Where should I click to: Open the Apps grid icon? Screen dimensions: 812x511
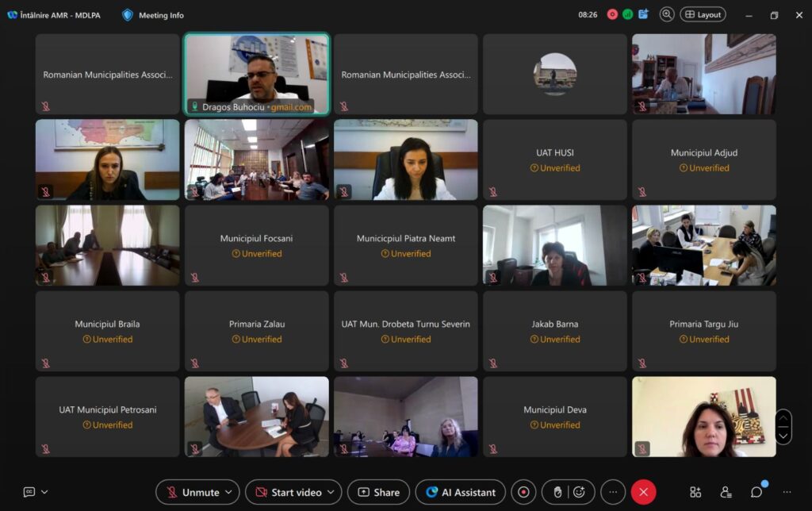point(695,492)
